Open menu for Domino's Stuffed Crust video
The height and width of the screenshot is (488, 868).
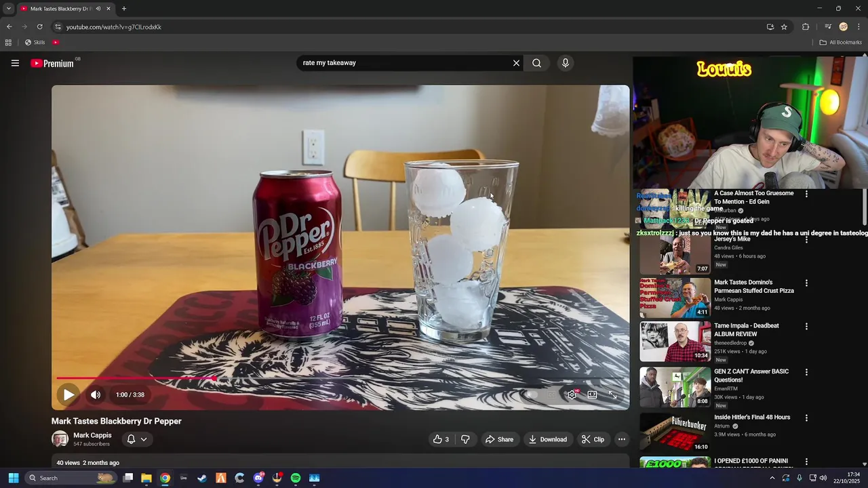[806, 283]
